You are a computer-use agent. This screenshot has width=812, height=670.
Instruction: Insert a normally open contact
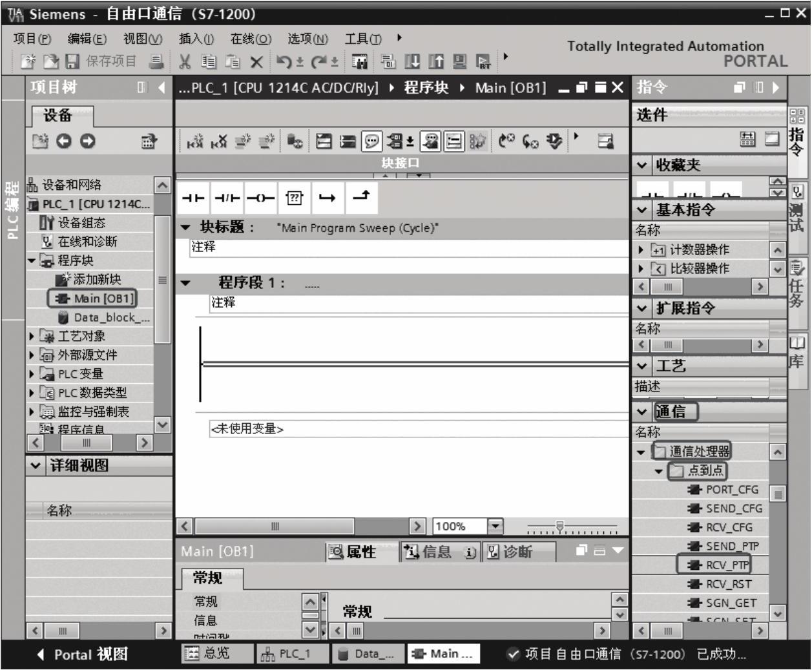click(x=193, y=198)
